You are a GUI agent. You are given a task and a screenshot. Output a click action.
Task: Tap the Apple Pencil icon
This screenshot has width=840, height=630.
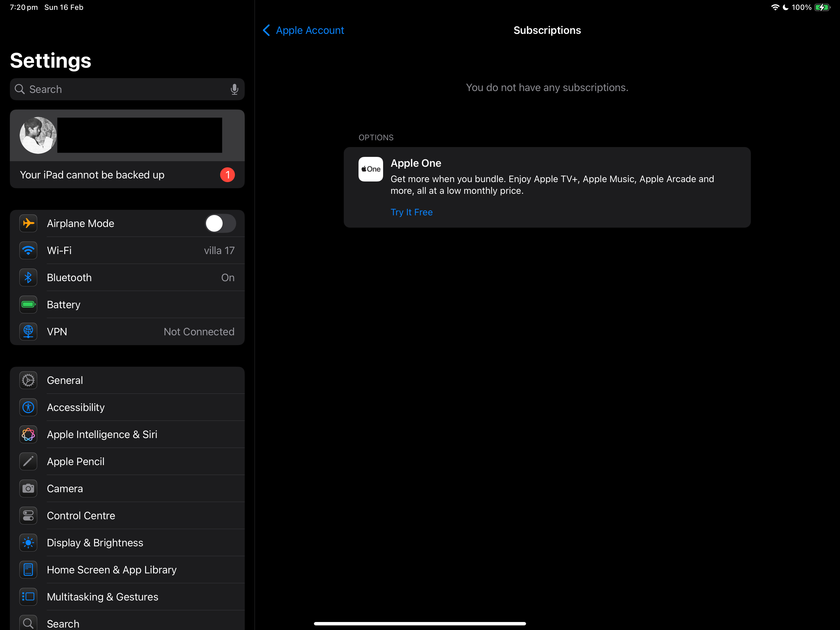[x=28, y=461]
